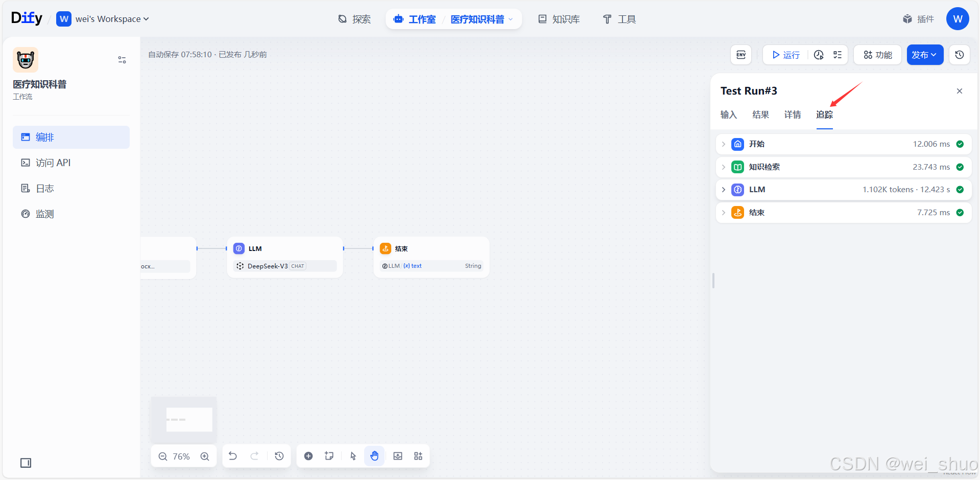Export the canvas as image
The height and width of the screenshot is (480, 980).
[398, 456]
